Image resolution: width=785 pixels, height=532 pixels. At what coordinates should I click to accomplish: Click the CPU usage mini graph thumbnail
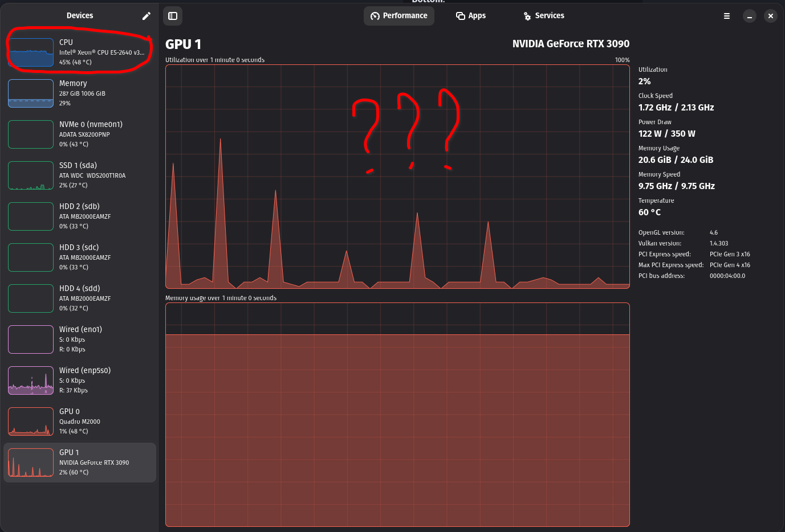31,52
